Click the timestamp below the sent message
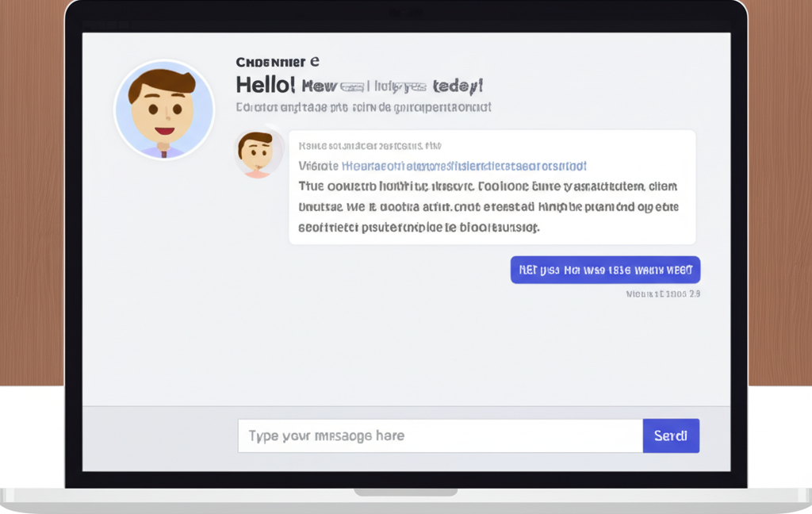 coord(663,293)
